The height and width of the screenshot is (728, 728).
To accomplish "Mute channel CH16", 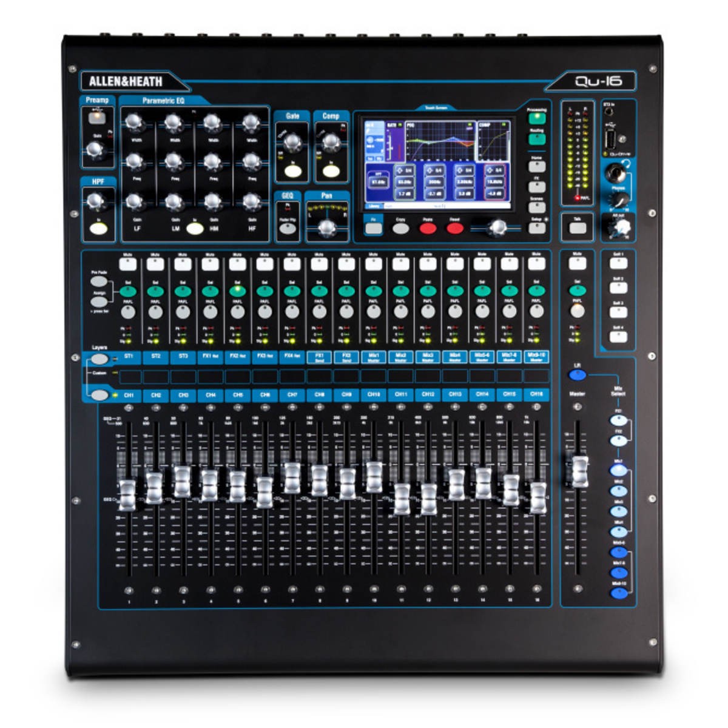I will [536, 264].
